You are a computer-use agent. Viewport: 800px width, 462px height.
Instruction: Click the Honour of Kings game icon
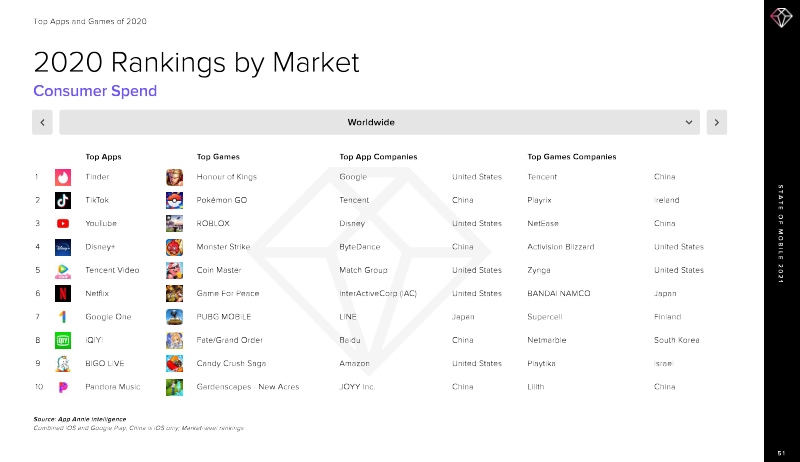174,177
